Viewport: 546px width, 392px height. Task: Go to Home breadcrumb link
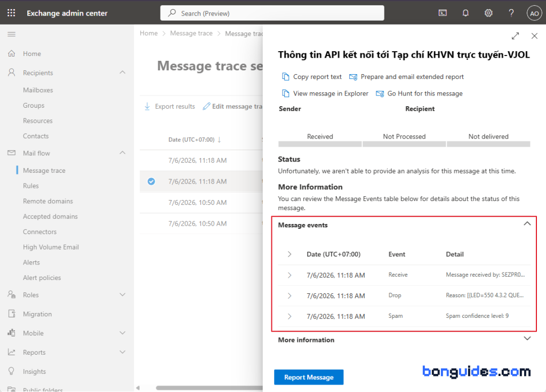point(149,33)
